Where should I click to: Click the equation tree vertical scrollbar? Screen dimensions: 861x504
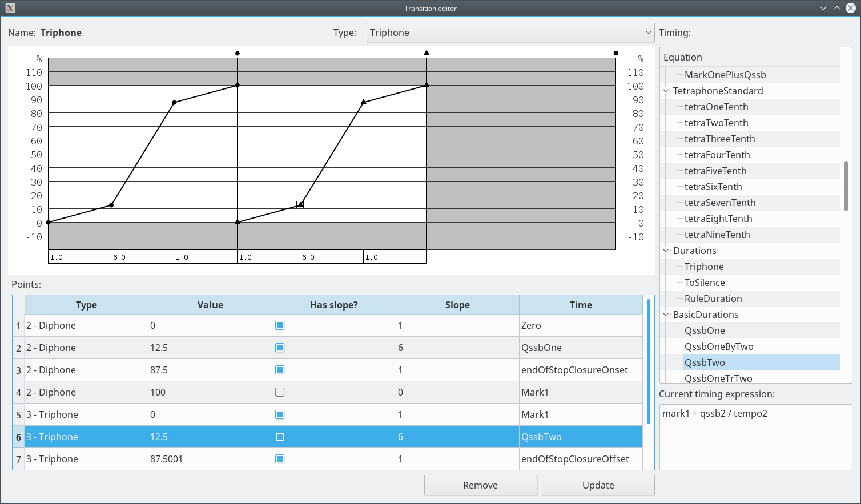(846, 186)
